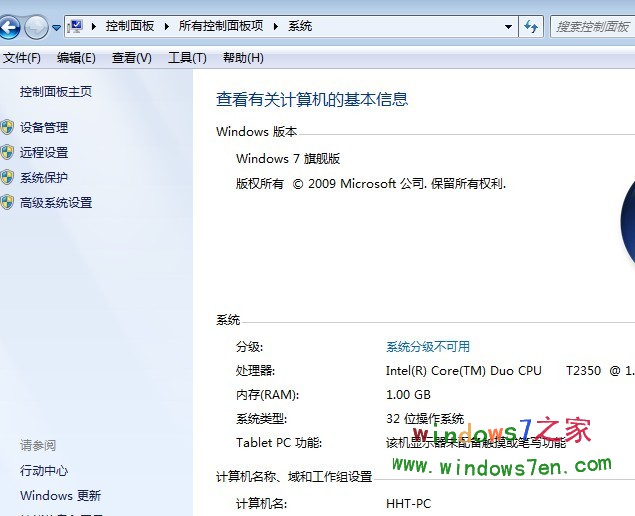Viewport: 635px width, 516px height.
Task: Expand arrow before 控制面板 breadcrumb
Action: pyautogui.click(x=94, y=27)
